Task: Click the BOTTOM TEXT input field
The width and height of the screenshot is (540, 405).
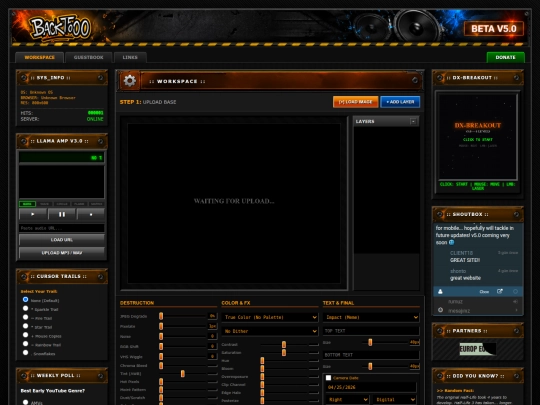Action: [371, 355]
